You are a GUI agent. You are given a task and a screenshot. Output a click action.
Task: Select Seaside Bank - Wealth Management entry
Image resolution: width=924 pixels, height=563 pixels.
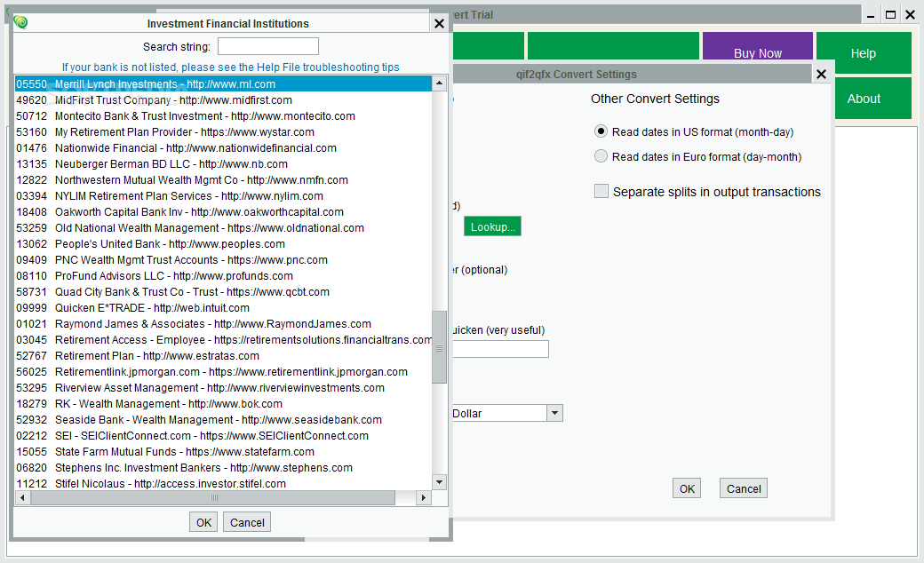(223, 419)
